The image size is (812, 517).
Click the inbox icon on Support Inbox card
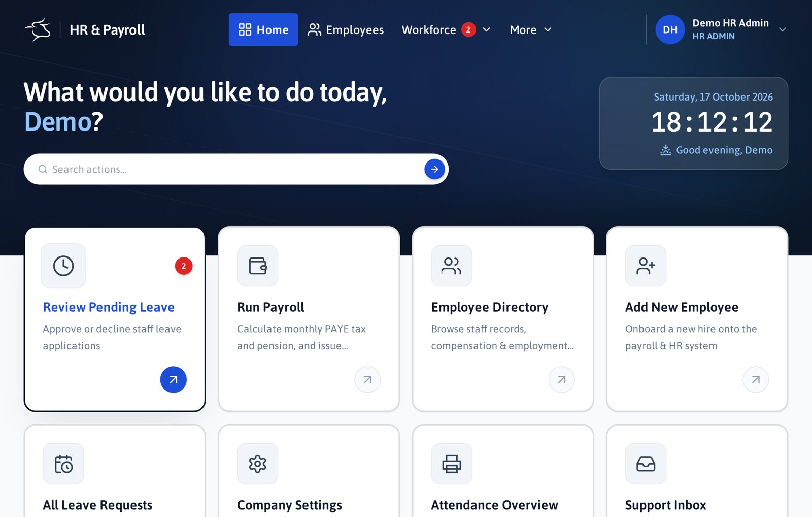(646, 464)
